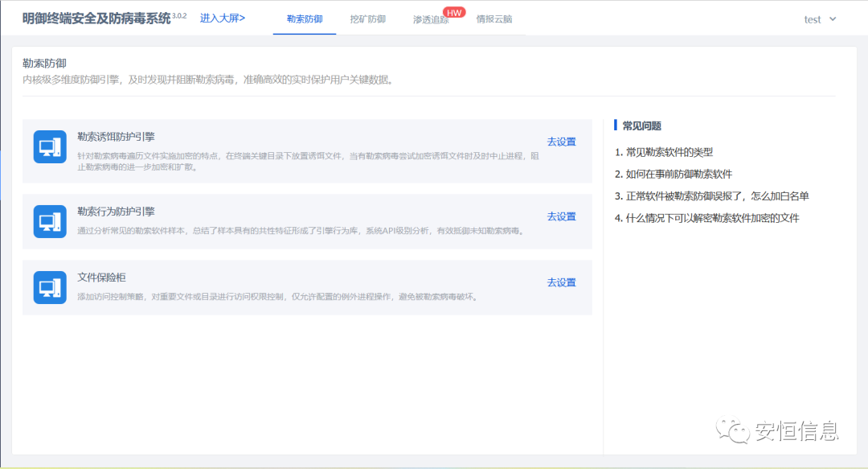Switch to the 勒索防御 tab
This screenshot has width=868, height=469.
pyautogui.click(x=305, y=19)
